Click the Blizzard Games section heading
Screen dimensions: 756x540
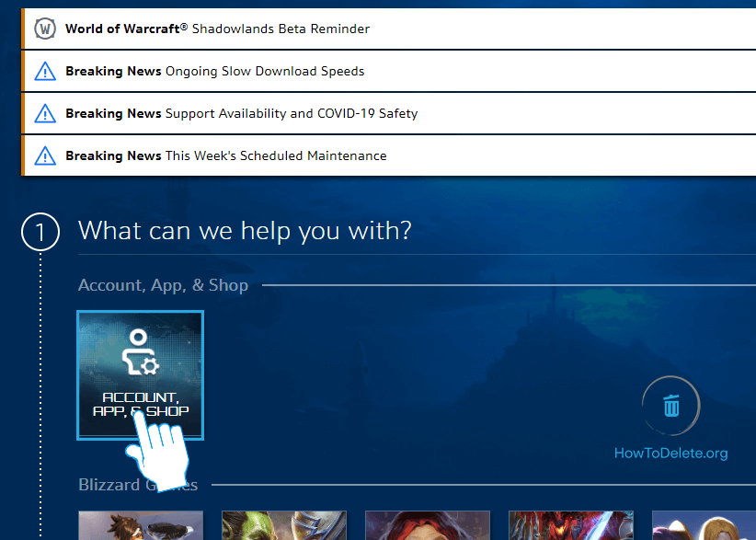tap(138, 485)
